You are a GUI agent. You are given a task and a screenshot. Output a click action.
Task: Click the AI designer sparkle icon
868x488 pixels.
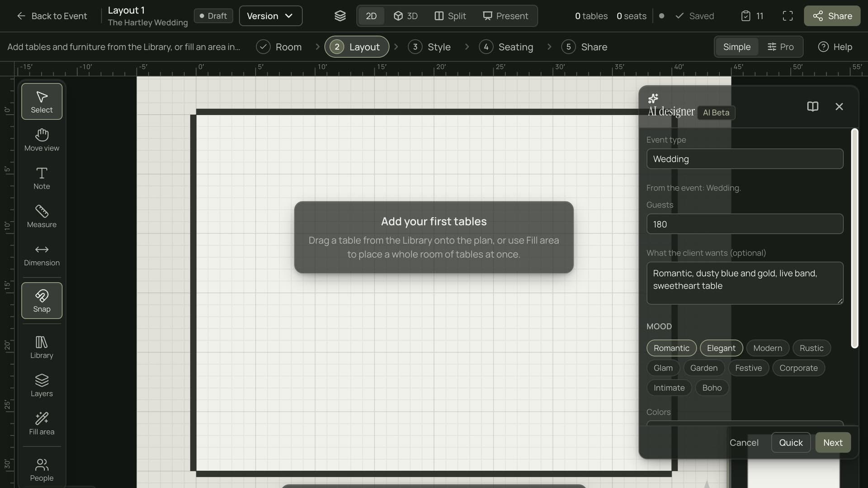tap(653, 98)
